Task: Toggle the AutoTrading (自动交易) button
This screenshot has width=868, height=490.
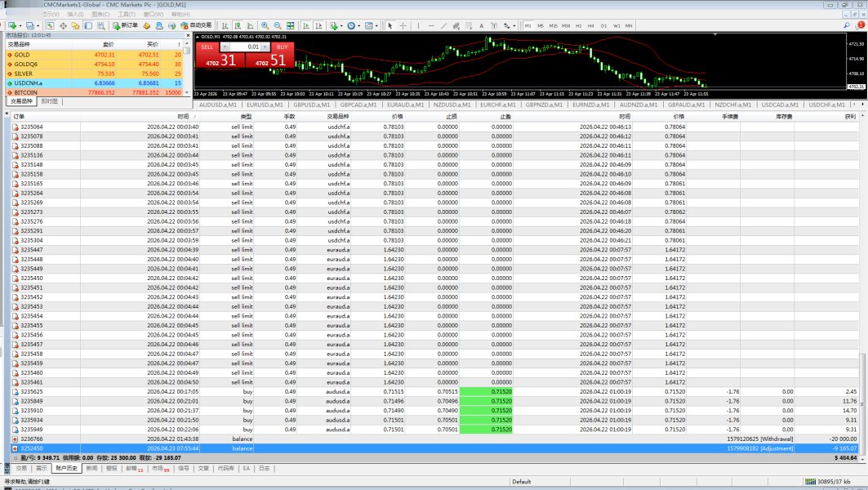Action: [x=197, y=25]
